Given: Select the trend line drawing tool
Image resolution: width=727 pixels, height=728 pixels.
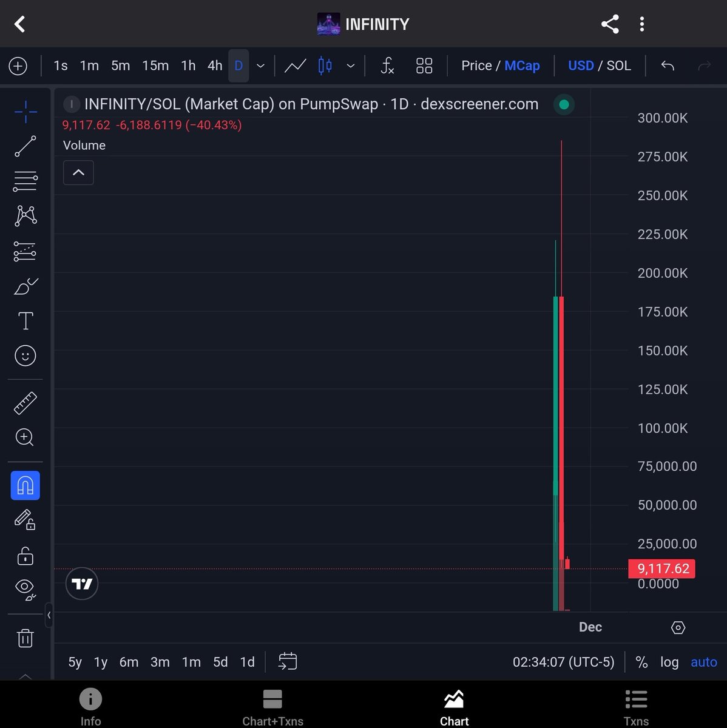Looking at the screenshot, I should coord(25,146).
